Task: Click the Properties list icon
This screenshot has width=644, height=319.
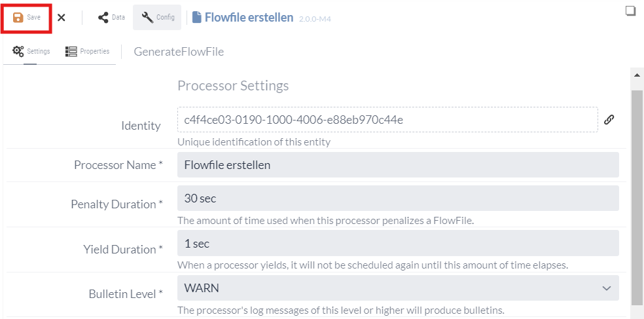Action: pos(71,51)
